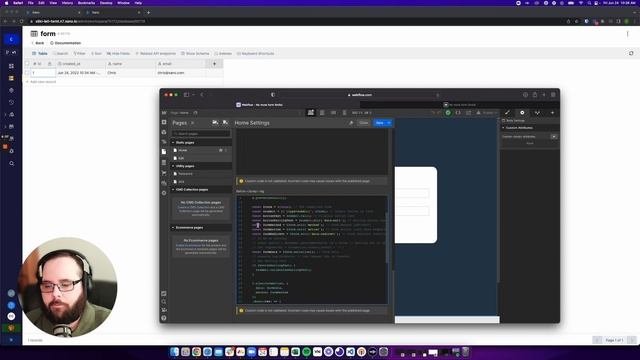The width and height of the screenshot is (640, 360).
Task: Add a new column with plus button
Action: pos(214,64)
